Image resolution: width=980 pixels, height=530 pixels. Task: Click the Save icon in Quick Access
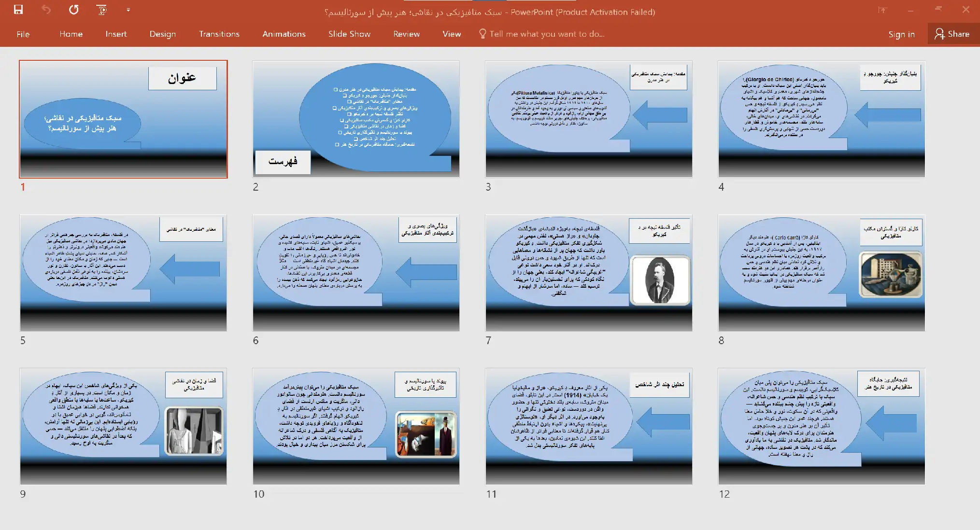coord(18,10)
